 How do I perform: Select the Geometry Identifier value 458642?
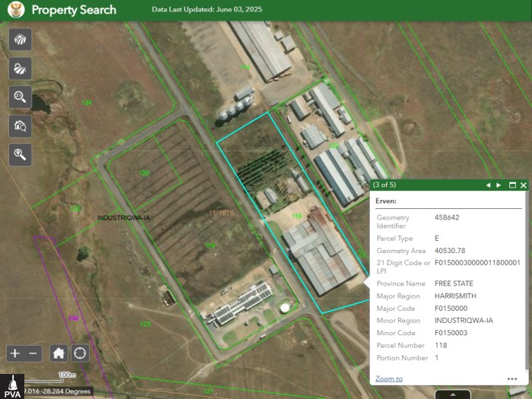point(447,217)
